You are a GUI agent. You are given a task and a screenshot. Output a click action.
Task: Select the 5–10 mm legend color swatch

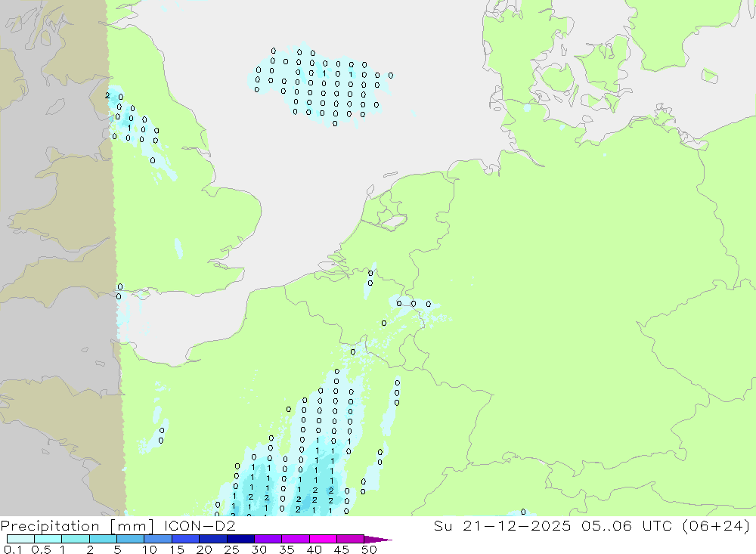coord(131,539)
